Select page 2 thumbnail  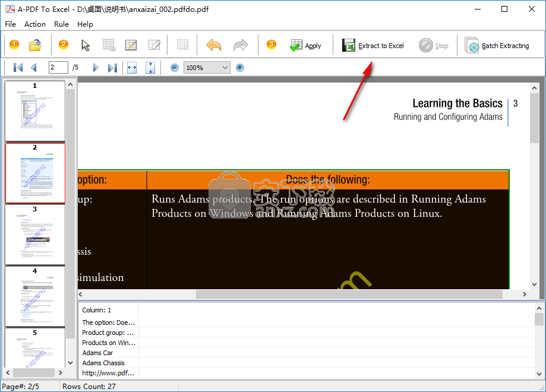35,173
